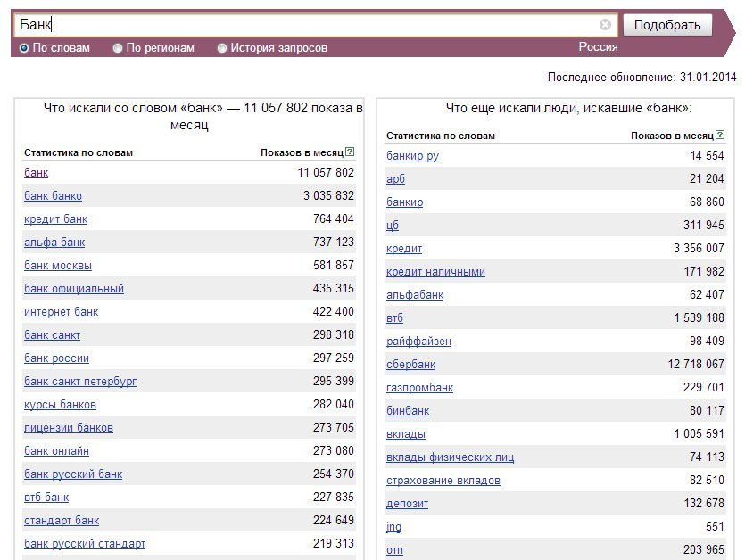The width and height of the screenshot is (745, 560).
Task: Select the 3 356 007 count for кредит
Action: [699, 249]
